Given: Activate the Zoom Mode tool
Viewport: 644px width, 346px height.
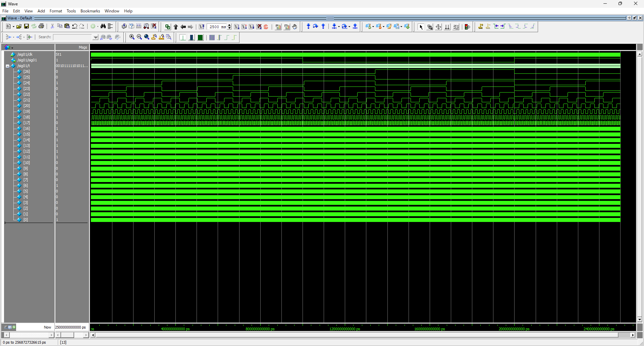Looking at the screenshot, I should pos(430,27).
